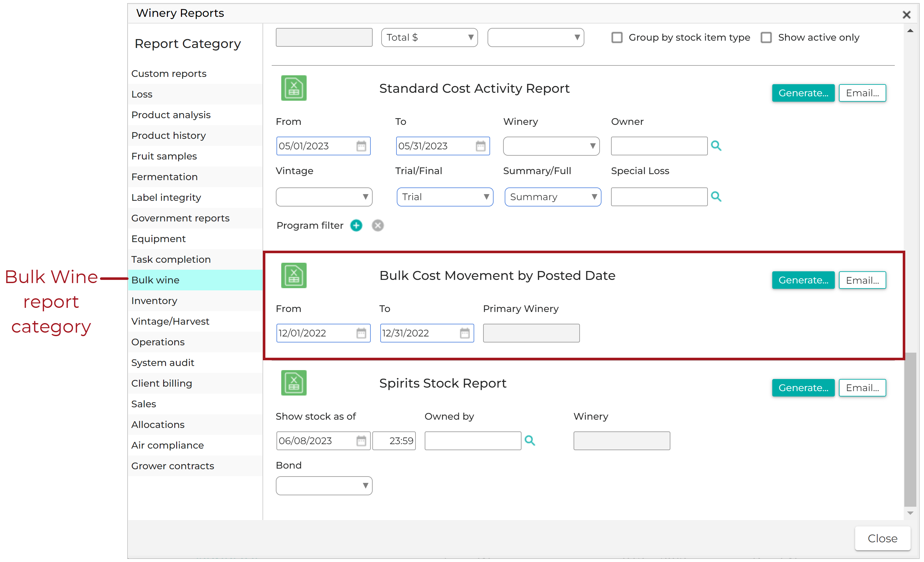Change the Trial/Final dropdown
Screen dimensions: 924x562
tap(445, 197)
